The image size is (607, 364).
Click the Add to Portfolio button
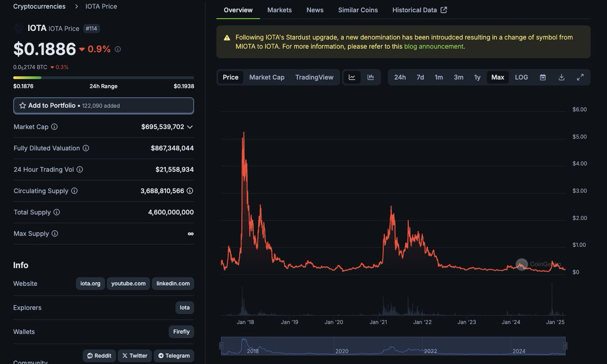click(x=104, y=106)
